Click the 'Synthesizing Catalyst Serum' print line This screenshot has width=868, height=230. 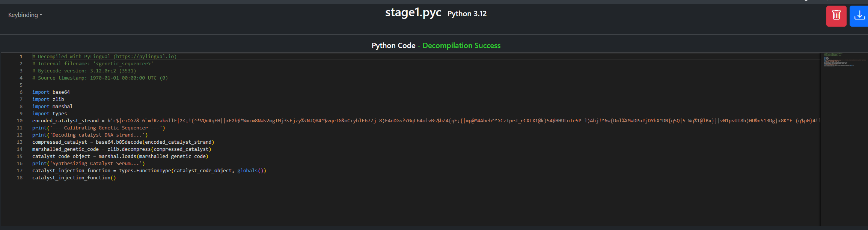[x=89, y=164]
